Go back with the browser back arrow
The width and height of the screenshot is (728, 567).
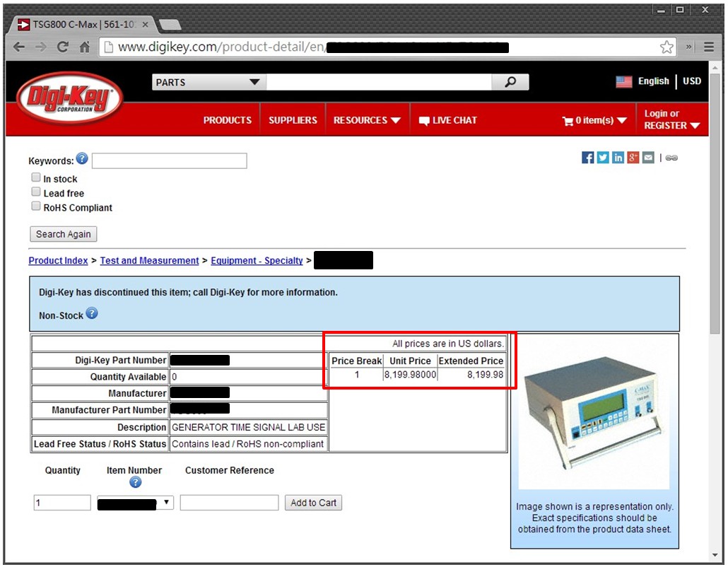click(18, 47)
